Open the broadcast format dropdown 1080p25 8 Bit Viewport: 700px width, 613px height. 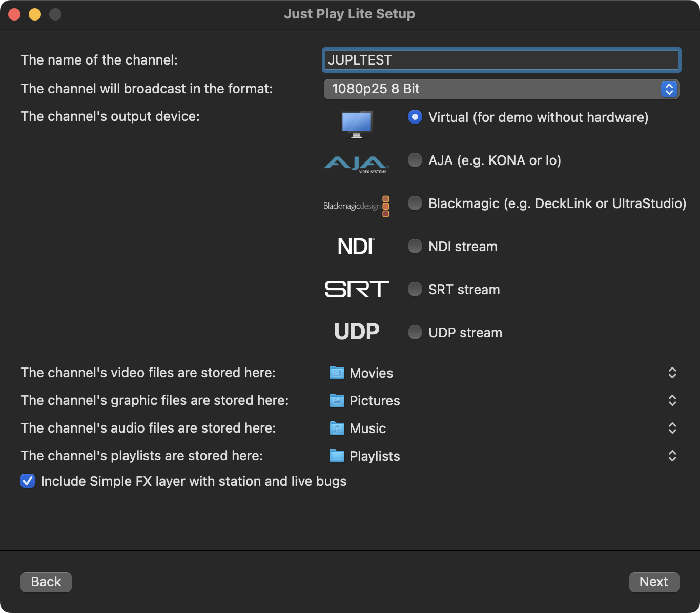pos(501,89)
